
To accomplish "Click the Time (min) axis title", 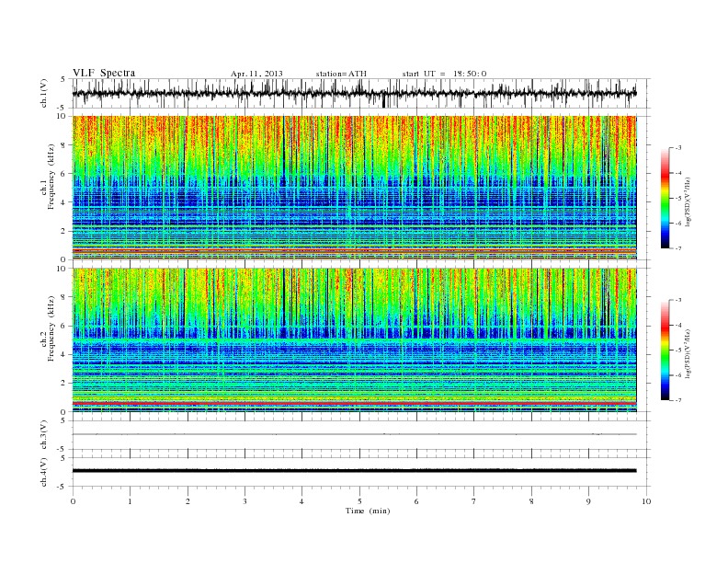I will (368, 511).
